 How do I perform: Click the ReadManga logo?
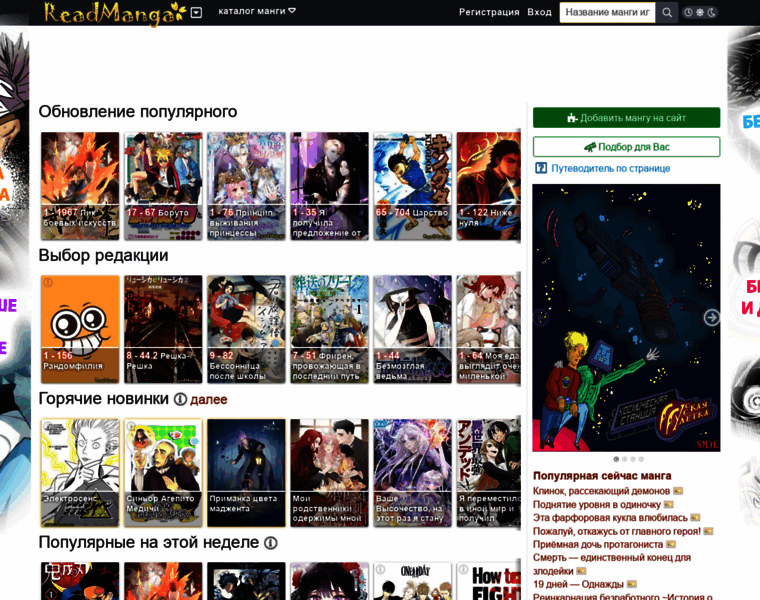click(114, 13)
